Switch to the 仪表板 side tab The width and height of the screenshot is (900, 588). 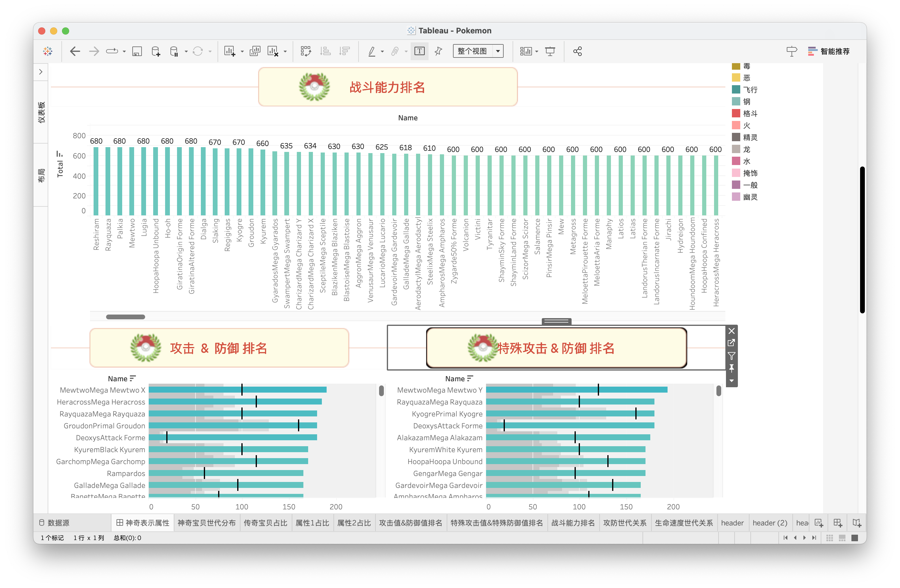(41, 112)
